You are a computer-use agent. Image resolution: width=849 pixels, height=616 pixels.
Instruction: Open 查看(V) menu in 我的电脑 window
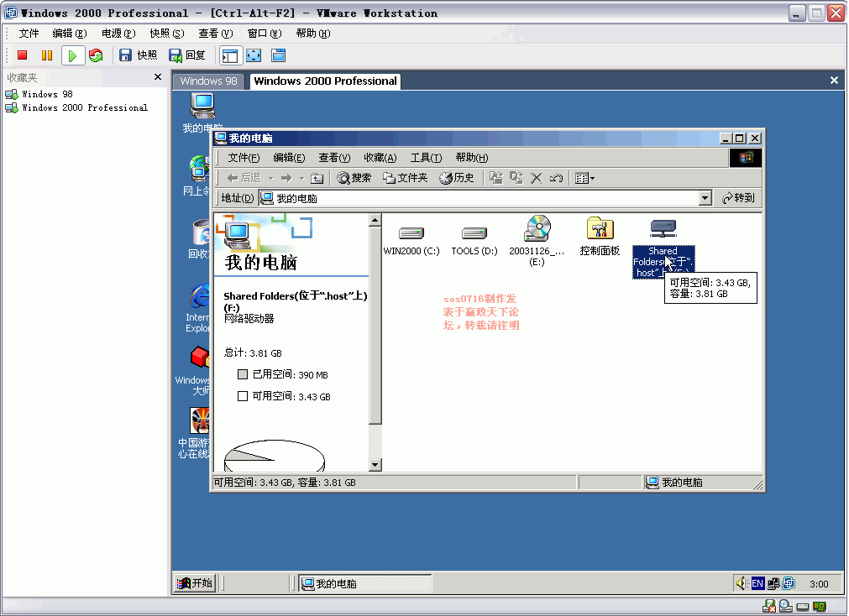tap(334, 158)
